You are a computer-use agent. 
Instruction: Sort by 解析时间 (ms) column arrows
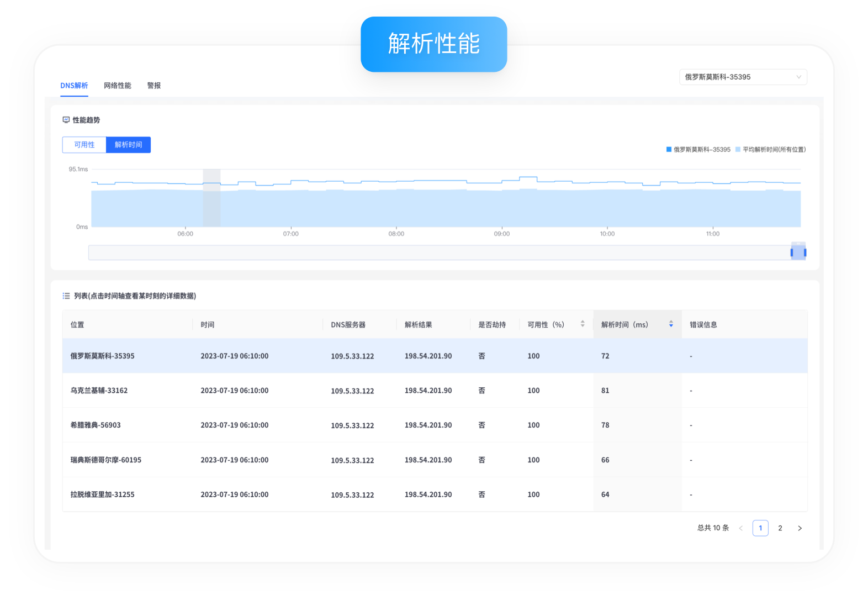671,324
